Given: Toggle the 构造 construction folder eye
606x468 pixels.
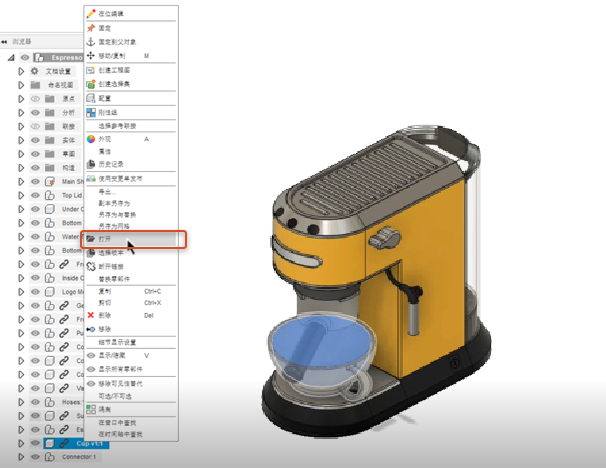Looking at the screenshot, I should click(35, 168).
